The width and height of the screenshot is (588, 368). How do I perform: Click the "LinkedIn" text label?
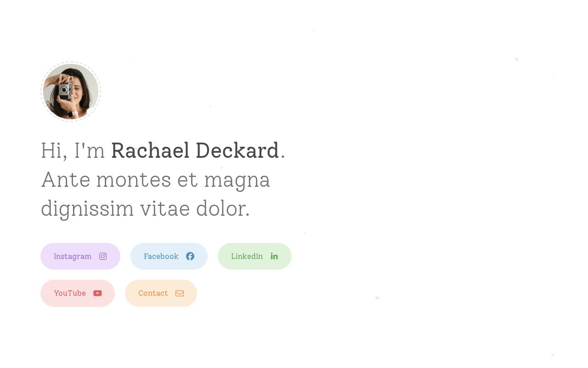tap(247, 256)
